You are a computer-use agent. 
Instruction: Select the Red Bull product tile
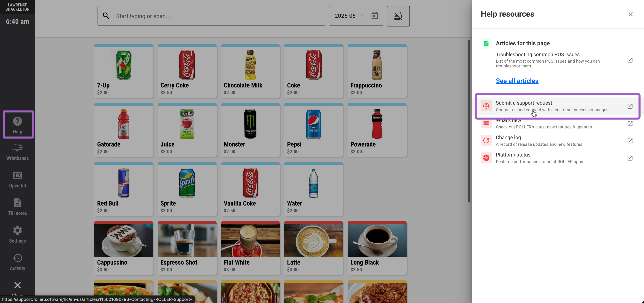[x=124, y=189]
